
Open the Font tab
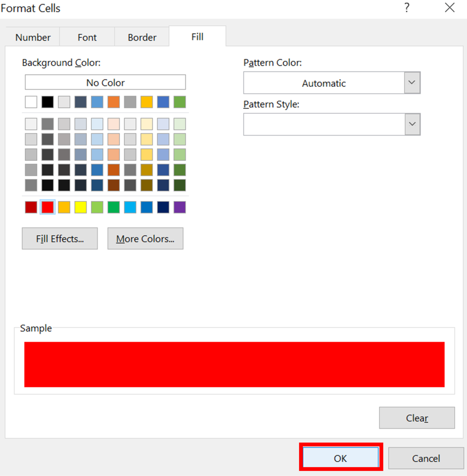click(87, 37)
